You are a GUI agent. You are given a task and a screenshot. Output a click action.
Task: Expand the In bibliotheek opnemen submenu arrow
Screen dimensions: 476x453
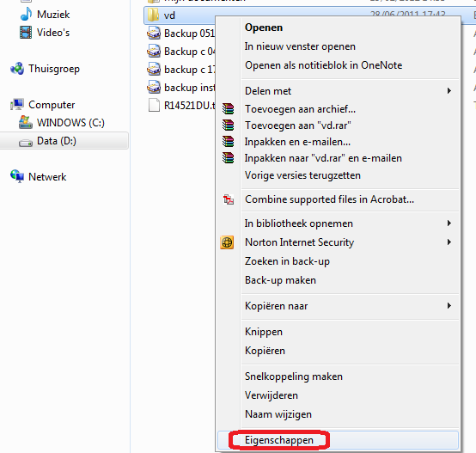(449, 223)
